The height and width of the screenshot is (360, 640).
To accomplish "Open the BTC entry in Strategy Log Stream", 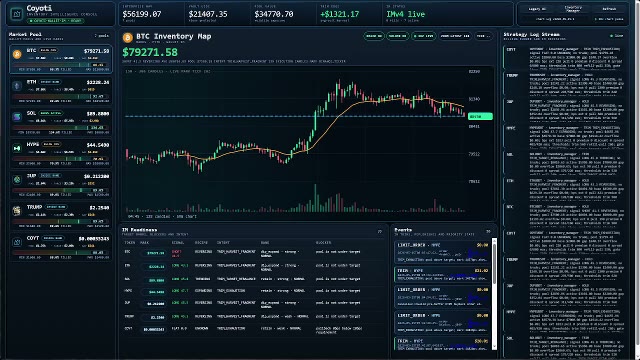I will point(564,215).
